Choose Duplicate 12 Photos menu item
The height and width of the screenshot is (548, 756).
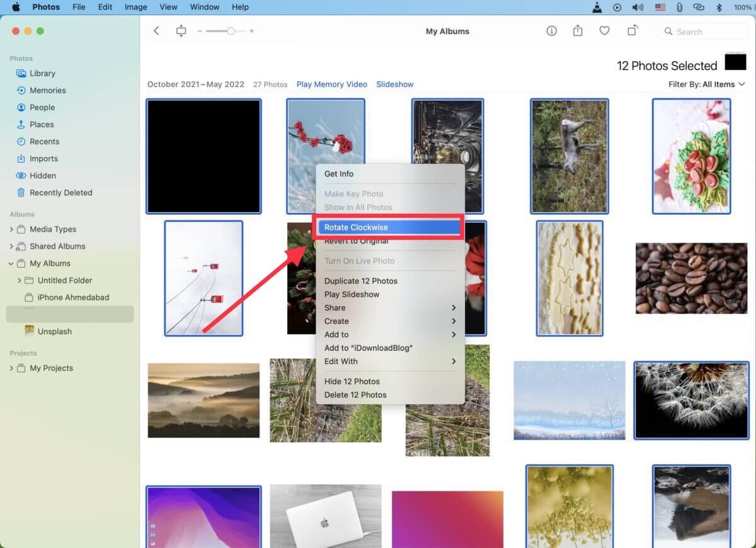(x=361, y=281)
